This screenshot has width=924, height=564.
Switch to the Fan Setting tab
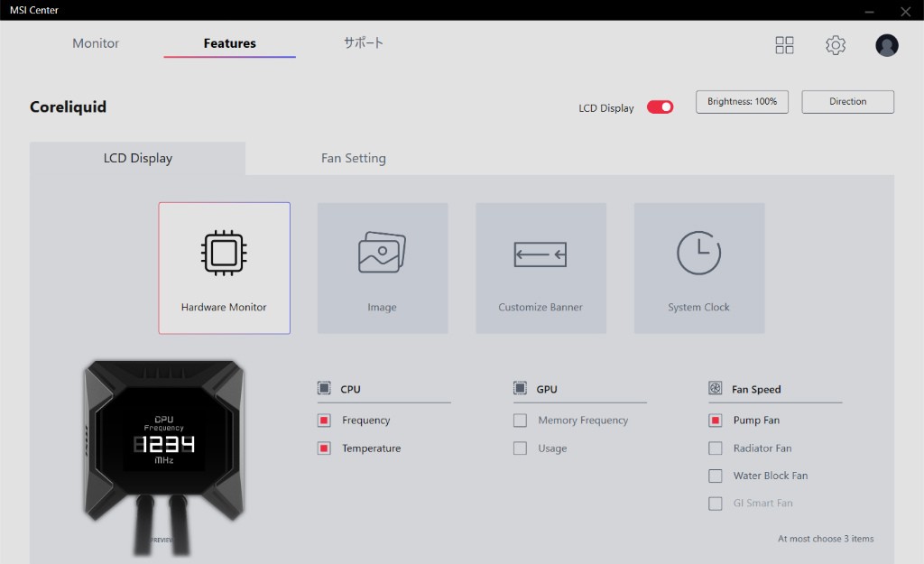[354, 158]
